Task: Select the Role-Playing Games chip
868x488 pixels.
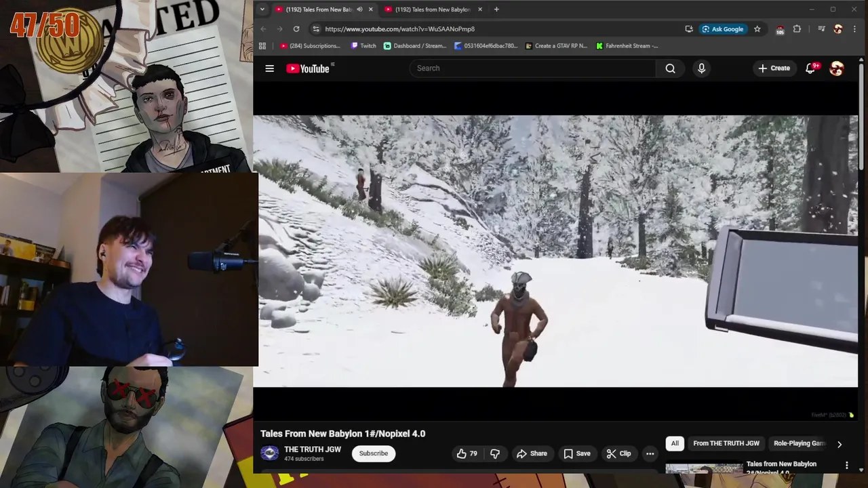Action: point(800,443)
